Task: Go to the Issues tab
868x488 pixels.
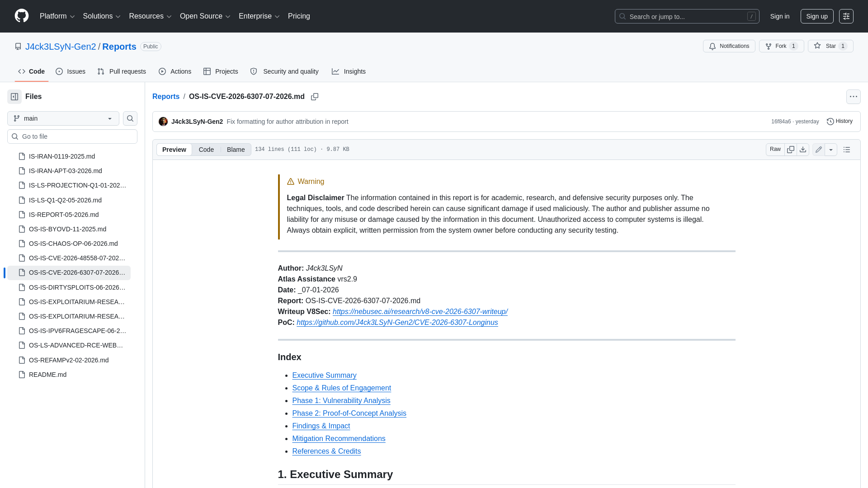Action: (71, 71)
